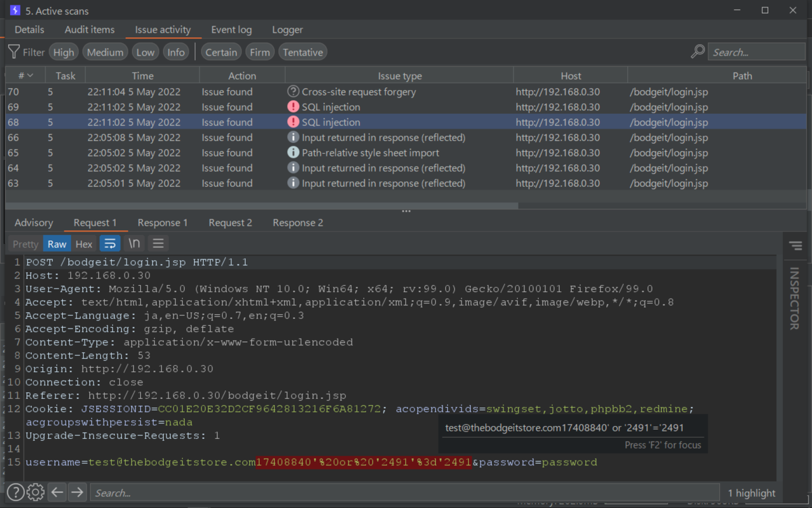Click the high-severity icon on row 69
The image size is (812, 508).
click(293, 107)
